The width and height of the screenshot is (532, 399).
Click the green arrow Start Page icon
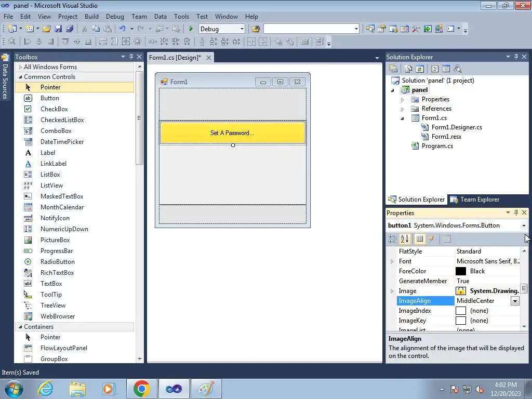point(428,29)
